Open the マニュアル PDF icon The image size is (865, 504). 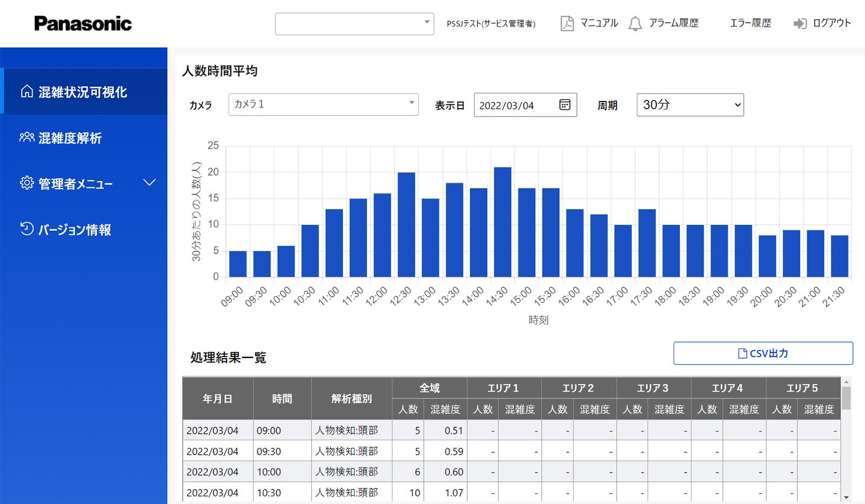click(567, 23)
